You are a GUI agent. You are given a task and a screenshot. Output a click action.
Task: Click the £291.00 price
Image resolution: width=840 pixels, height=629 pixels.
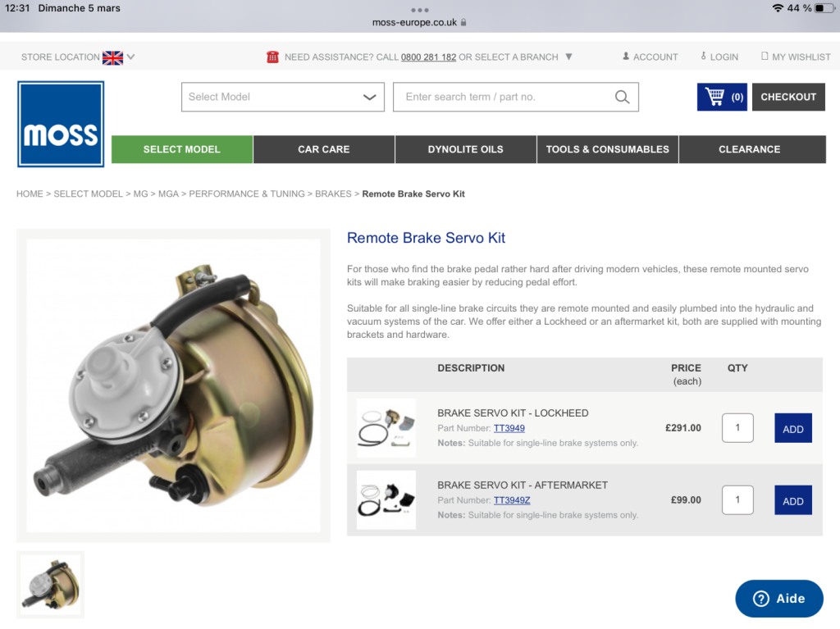[683, 428]
